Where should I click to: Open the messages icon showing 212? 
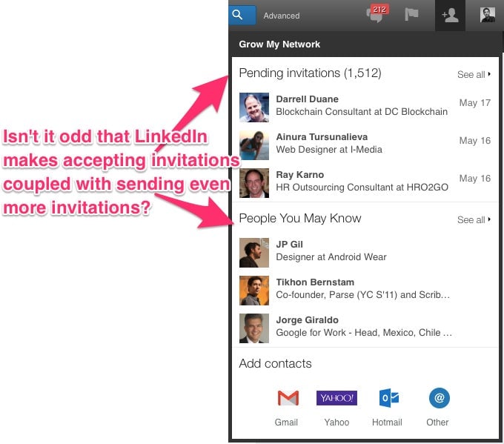pos(377,14)
